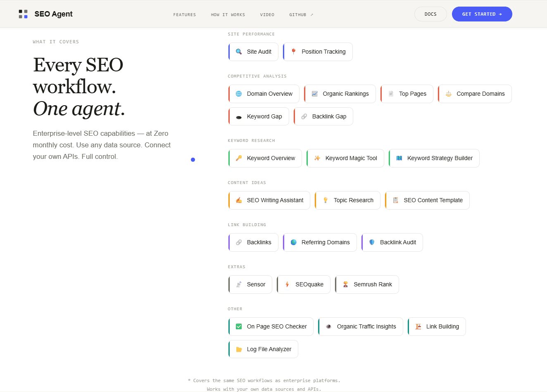The width and height of the screenshot is (547, 392).
Task: Go to How It Works section
Action: pos(228,14)
